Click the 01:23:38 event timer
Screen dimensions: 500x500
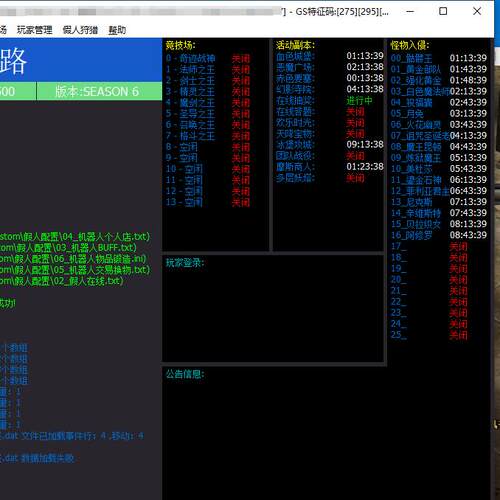(x=365, y=166)
